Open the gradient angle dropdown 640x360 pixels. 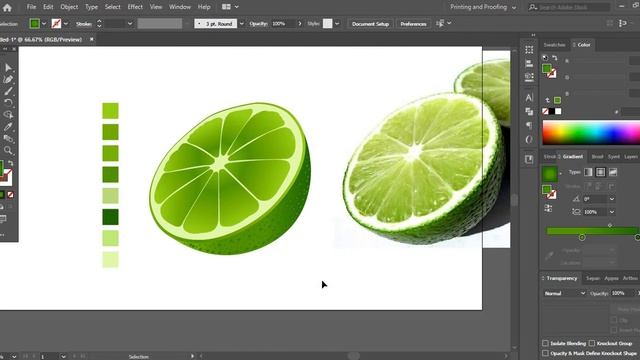pos(612,199)
